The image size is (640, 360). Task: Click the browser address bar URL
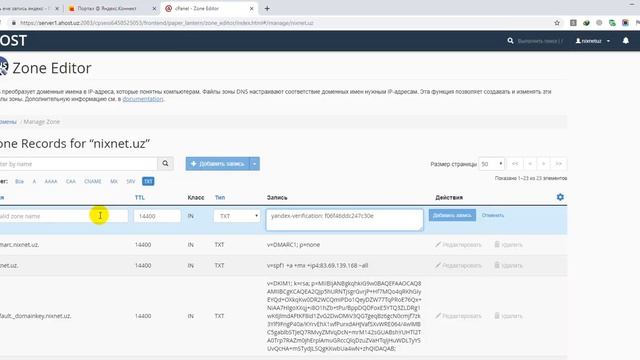tap(167, 23)
